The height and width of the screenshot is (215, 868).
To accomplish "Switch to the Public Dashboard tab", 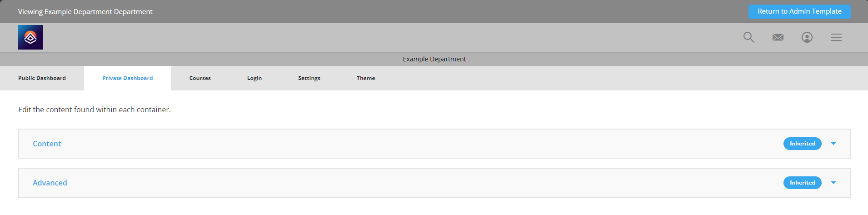I will [42, 78].
